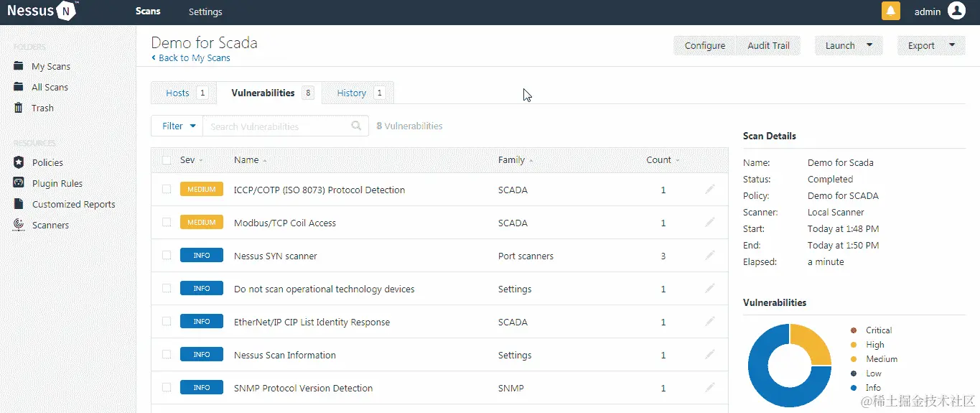Screen dimensions: 980x413
Task: Check the EtherNet/IP CIP List Identity row
Action: (167, 322)
